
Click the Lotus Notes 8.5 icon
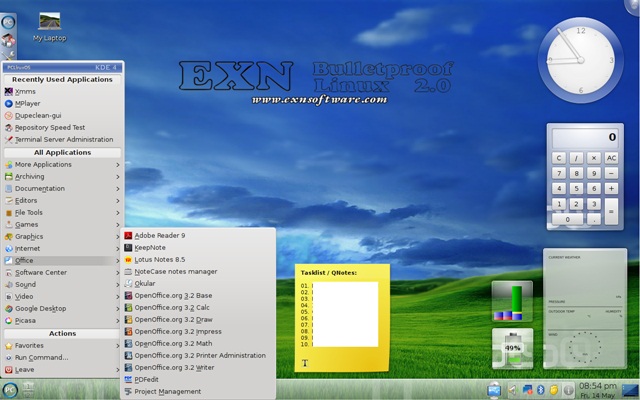click(x=128, y=260)
